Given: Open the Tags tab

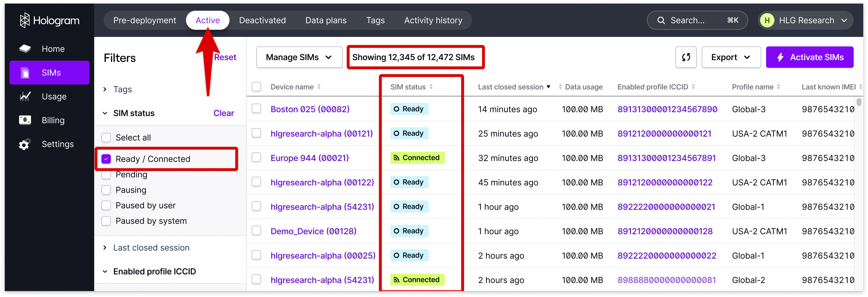Looking at the screenshot, I should 375,21.
